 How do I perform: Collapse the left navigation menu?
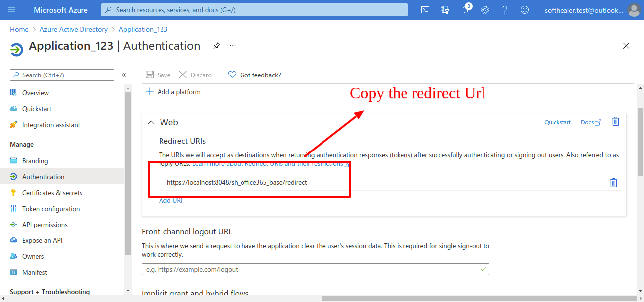coord(124,75)
